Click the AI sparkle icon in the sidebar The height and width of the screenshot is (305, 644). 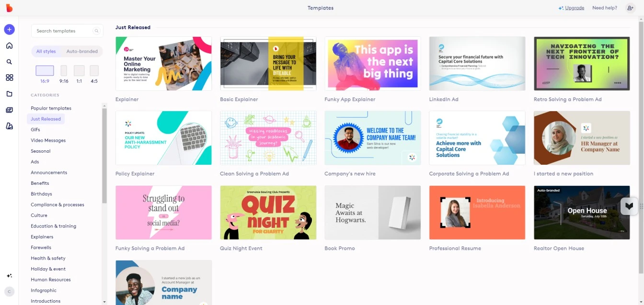pyautogui.click(x=9, y=276)
